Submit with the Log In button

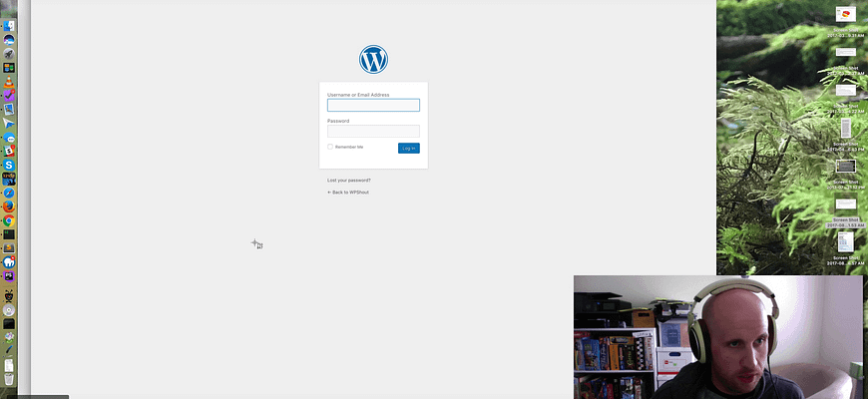[x=408, y=149]
